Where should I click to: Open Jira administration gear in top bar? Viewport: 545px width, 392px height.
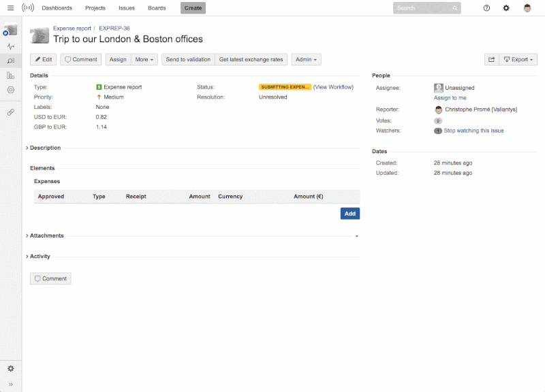coord(505,7)
